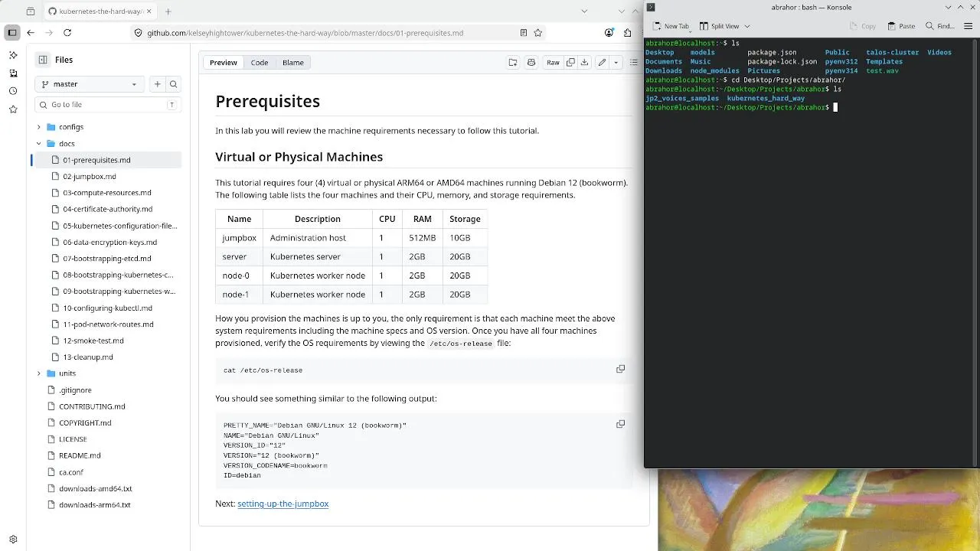Switch to the Blame tab
This screenshot has height=551, width=980.
[292, 63]
